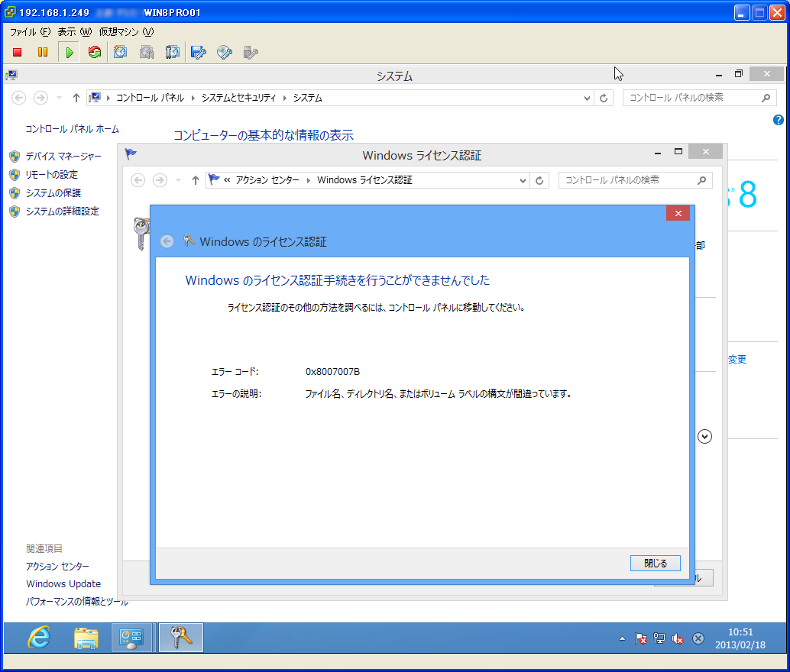Open システムの詳細設定

coord(63,211)
